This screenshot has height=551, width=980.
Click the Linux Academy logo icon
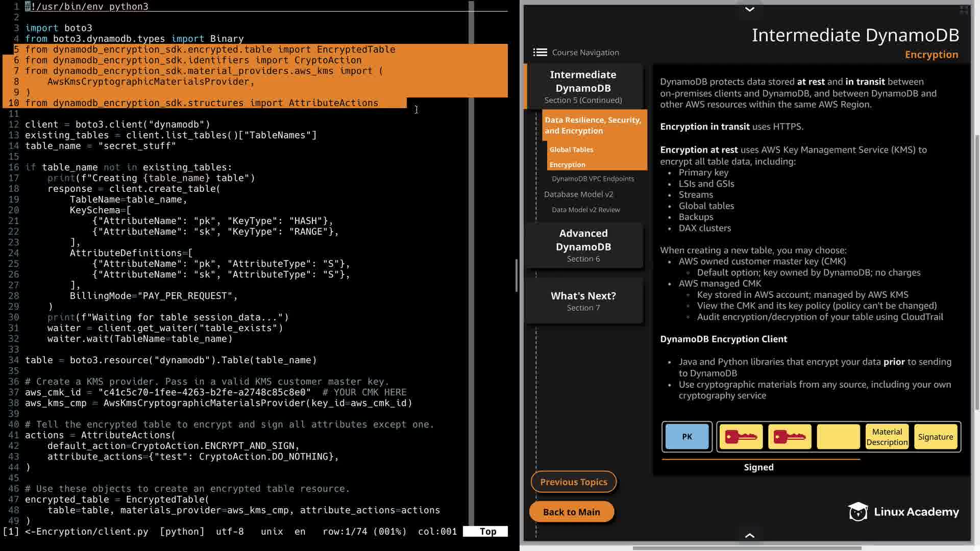(x=858, y=512)
